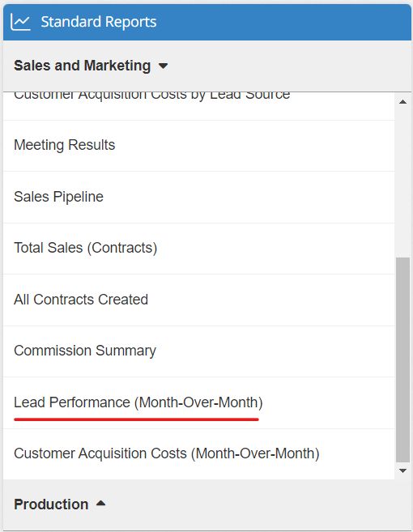Open Customer Acquisition Costs (Month-Over-Month) report

pyautogui.click(x=199, y=454)
